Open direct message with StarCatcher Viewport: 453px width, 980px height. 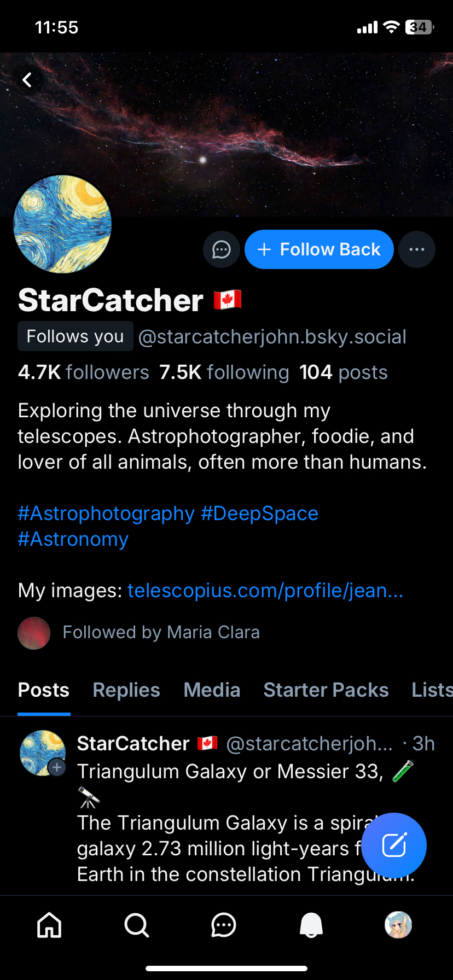221,250
